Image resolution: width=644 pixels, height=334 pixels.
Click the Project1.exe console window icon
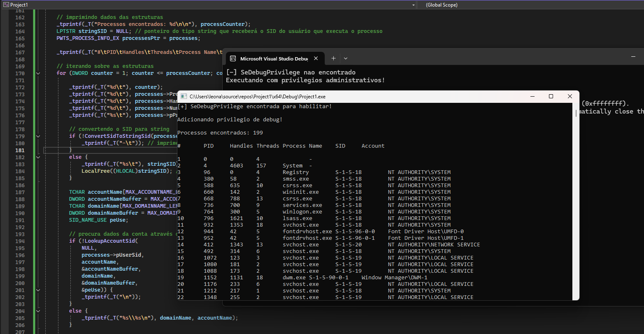[183, 97]
